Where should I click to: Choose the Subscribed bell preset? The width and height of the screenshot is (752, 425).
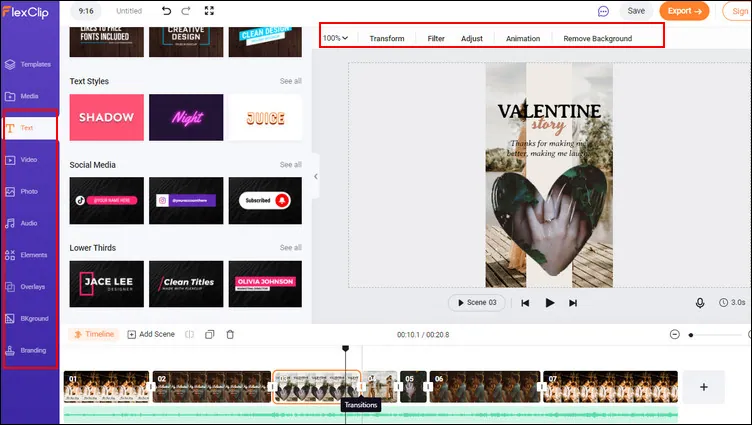coord(265,201)
